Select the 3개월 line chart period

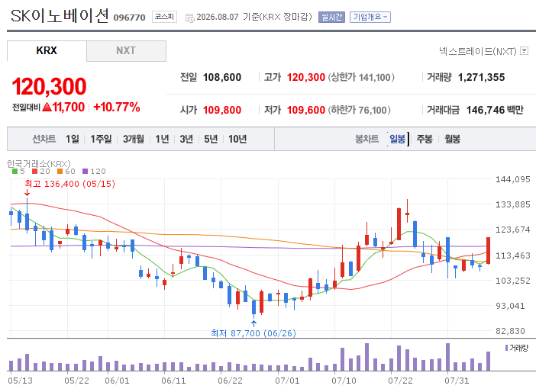134,139
